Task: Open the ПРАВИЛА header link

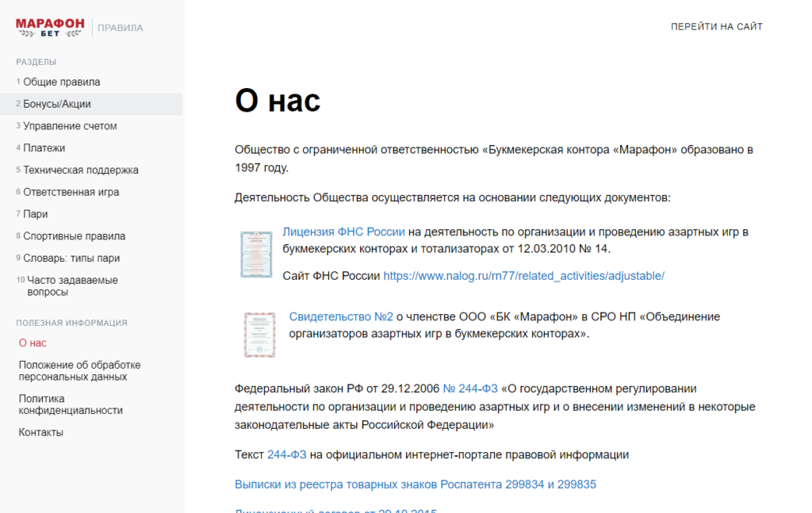Action: pyautogui.click(x=121, y=28)
